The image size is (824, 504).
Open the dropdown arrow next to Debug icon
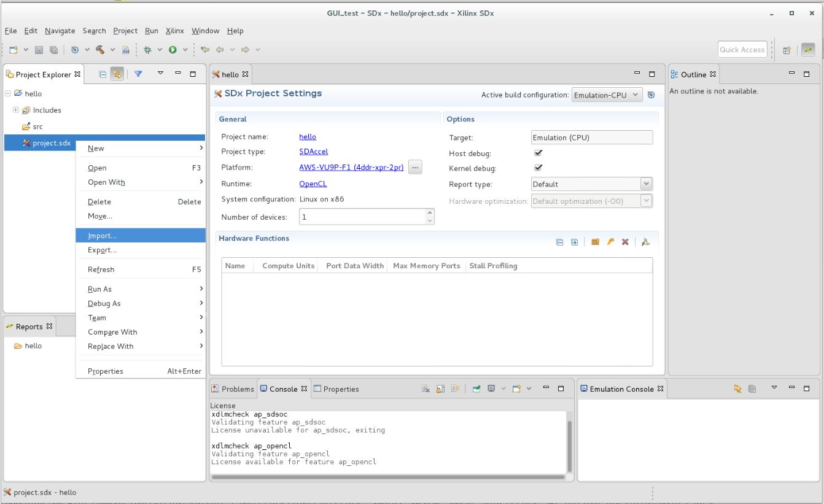click(x=160, y=50)
